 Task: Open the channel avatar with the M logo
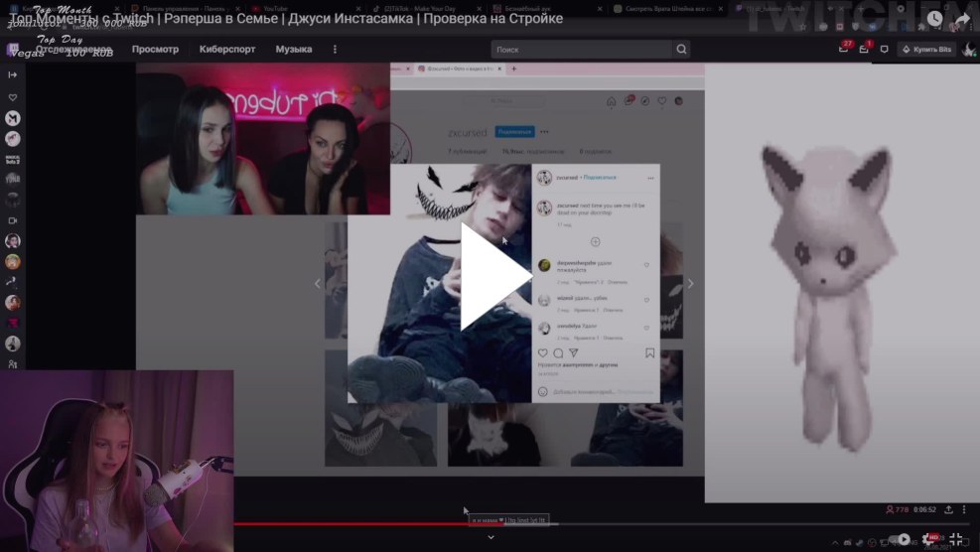point(13,118)
